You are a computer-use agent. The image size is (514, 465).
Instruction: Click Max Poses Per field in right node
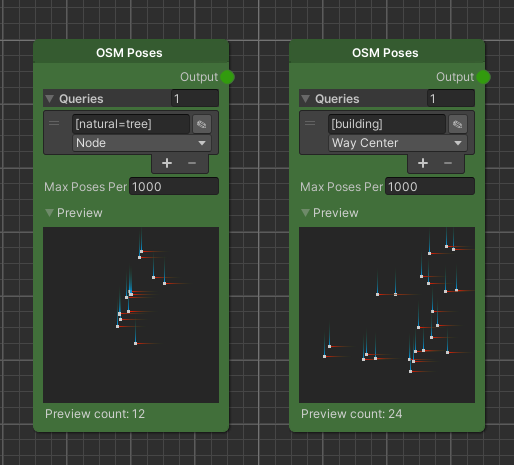[430, 186]
